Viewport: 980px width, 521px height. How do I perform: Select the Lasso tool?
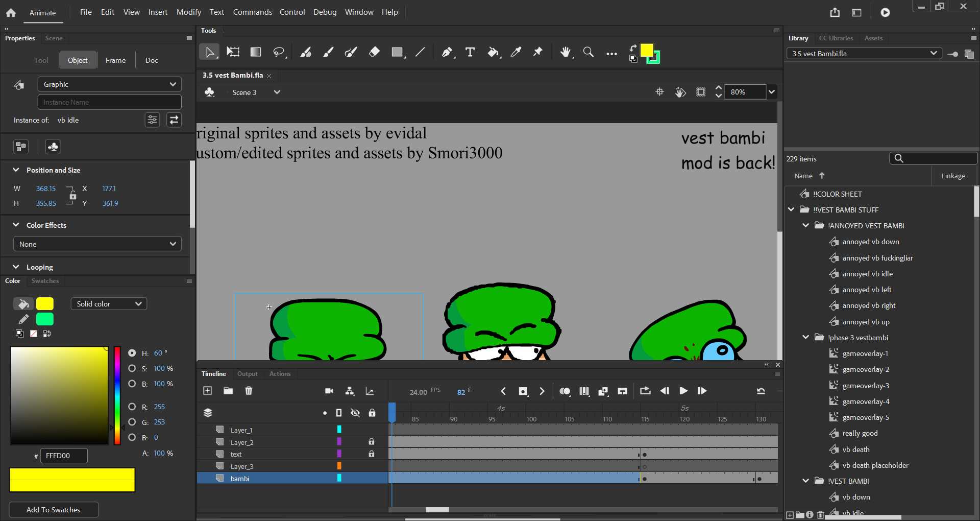279,52
